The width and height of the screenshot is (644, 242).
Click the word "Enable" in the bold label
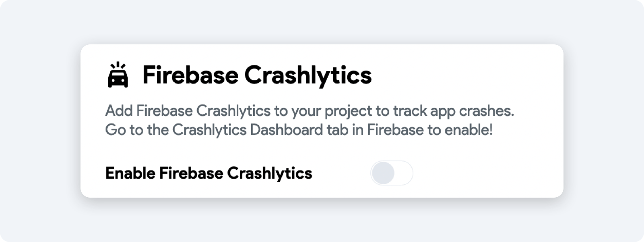tap(130, 173)
